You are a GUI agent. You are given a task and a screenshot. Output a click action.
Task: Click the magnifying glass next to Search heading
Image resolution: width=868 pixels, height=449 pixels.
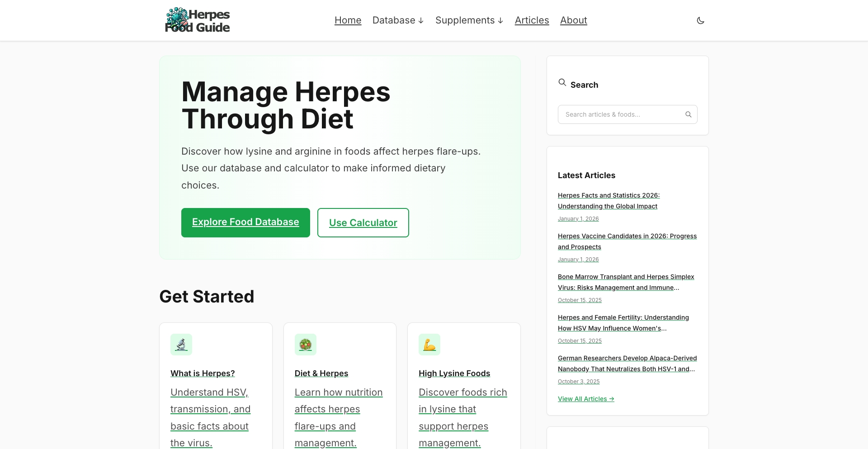(562, 83)
